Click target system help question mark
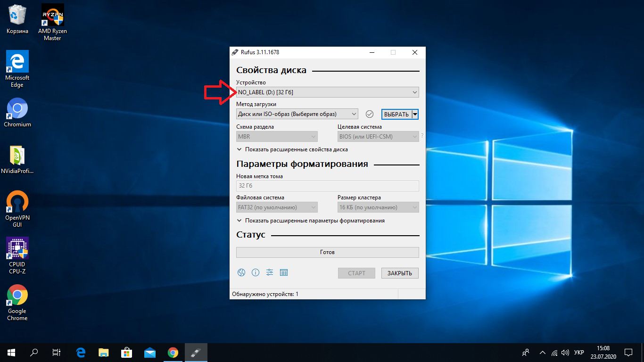Image resolution: width=644 pixels, height=362 pixels. (422, 136)
